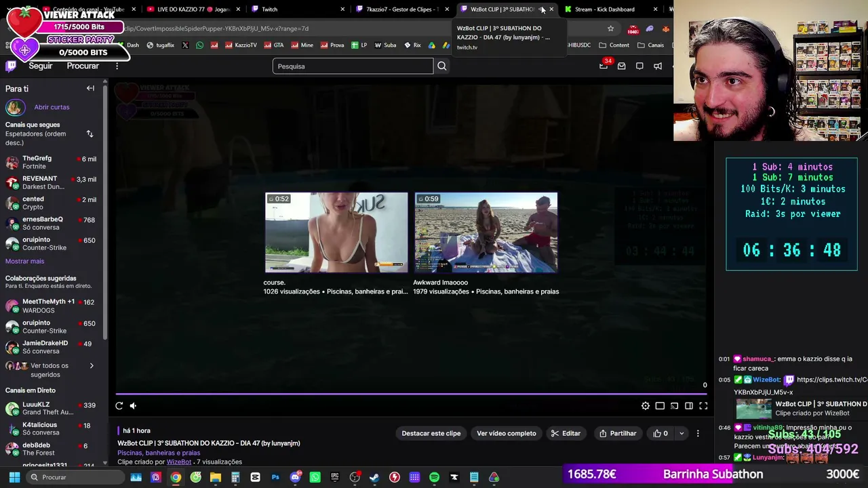Click the Editar clip button
The height and width of the screenshot is (488, 868).
click(x=566, y=433)
